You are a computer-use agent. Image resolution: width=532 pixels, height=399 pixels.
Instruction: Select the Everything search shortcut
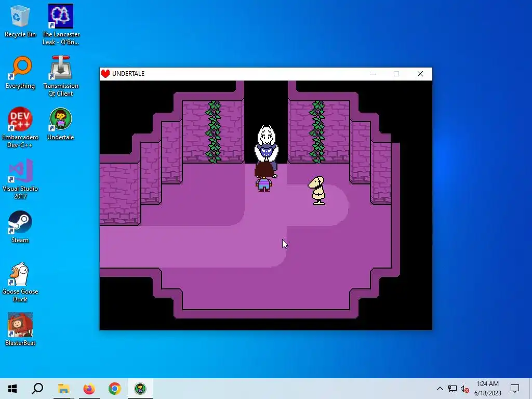[x=20, y=73]
